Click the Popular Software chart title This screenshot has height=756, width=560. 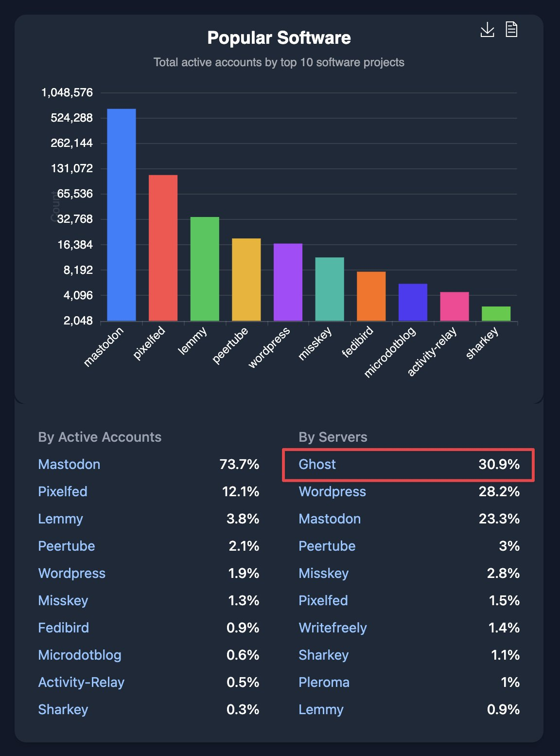pyautogui.click(x=280, y=37)
